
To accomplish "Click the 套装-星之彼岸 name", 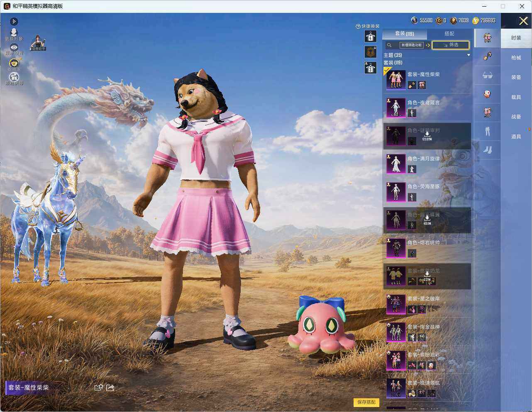I will pyautogui.click(x=424, y=299).
